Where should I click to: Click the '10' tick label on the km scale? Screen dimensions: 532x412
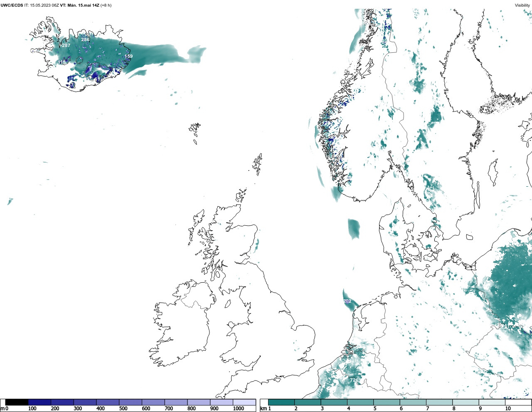[508, 409]
